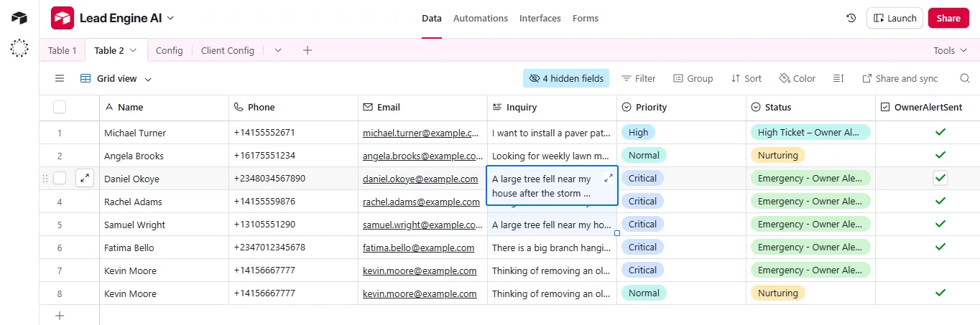Switch to the Automations tab

click(x=481, y=19)
